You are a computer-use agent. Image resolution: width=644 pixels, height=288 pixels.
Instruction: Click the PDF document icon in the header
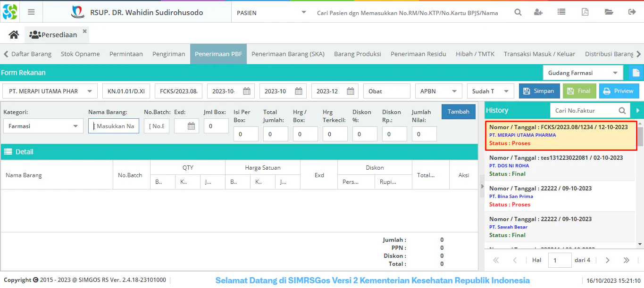coord(585,13)
